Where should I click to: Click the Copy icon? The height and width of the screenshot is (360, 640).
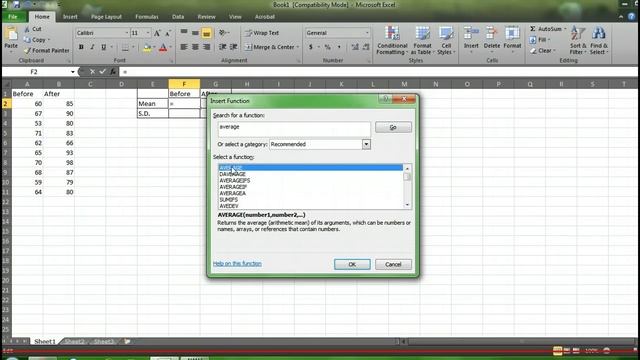coord(27,40)
